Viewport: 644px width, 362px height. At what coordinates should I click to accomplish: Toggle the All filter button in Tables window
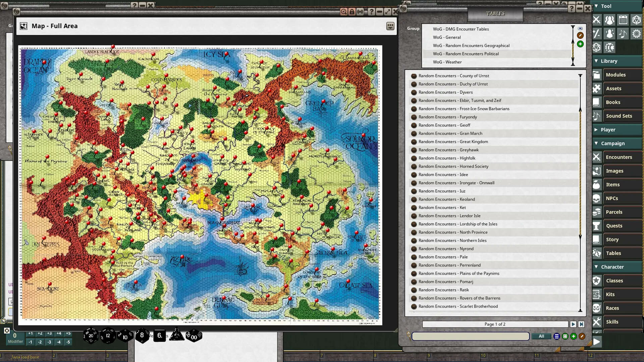[541, 336]
